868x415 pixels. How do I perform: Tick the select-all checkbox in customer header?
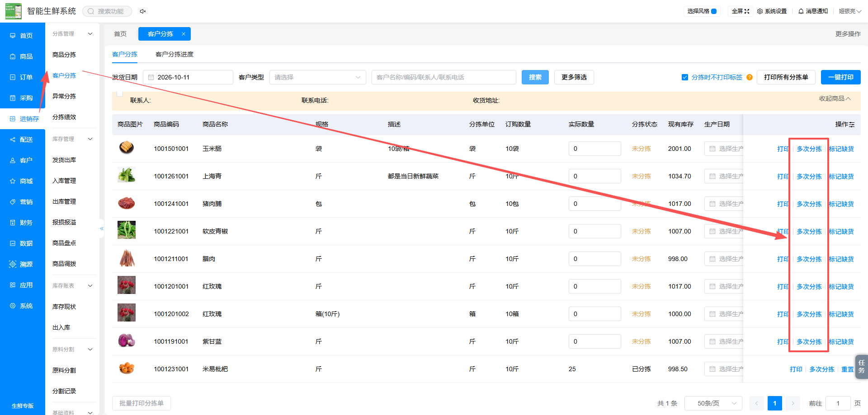tap(120, 94)
